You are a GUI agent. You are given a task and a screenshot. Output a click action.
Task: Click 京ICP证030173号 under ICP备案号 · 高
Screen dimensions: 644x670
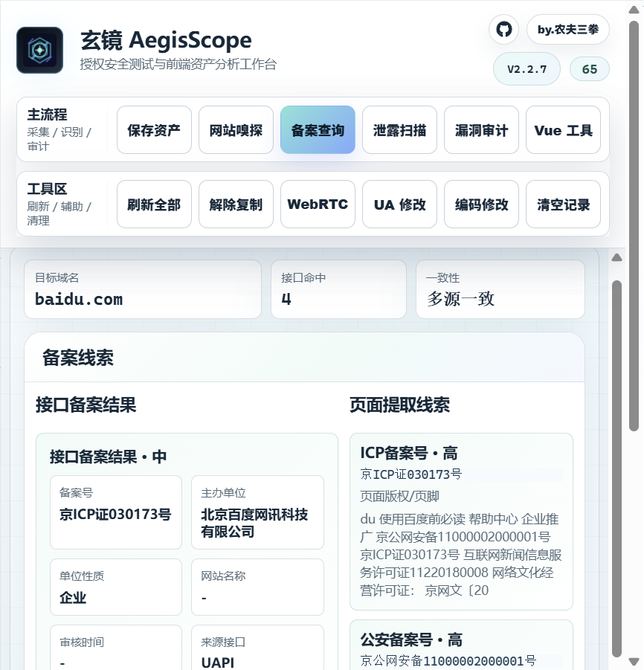click(x=411, y=474)
